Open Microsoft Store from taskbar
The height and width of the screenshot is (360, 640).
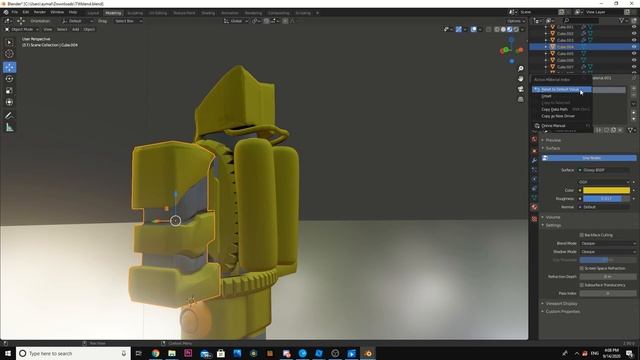(x=221, y=353)
